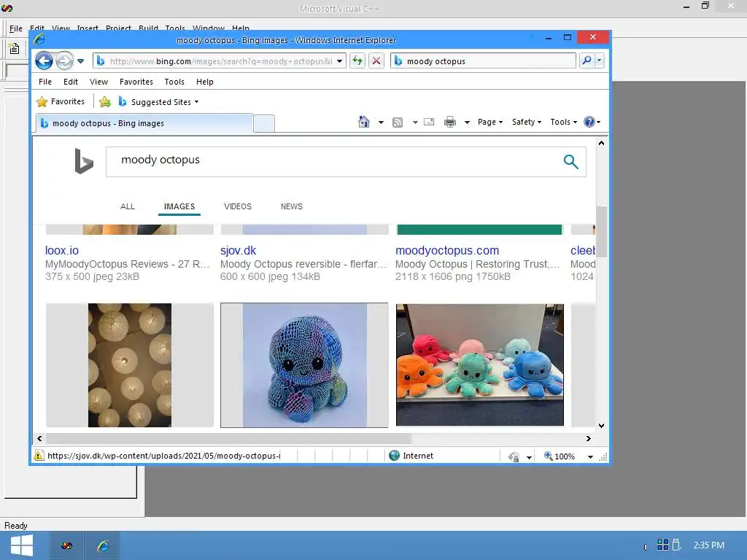Viewport: 747px width, 560px height.
Task: Switch to Bing ALL results tab
Action: click(127, 206)
